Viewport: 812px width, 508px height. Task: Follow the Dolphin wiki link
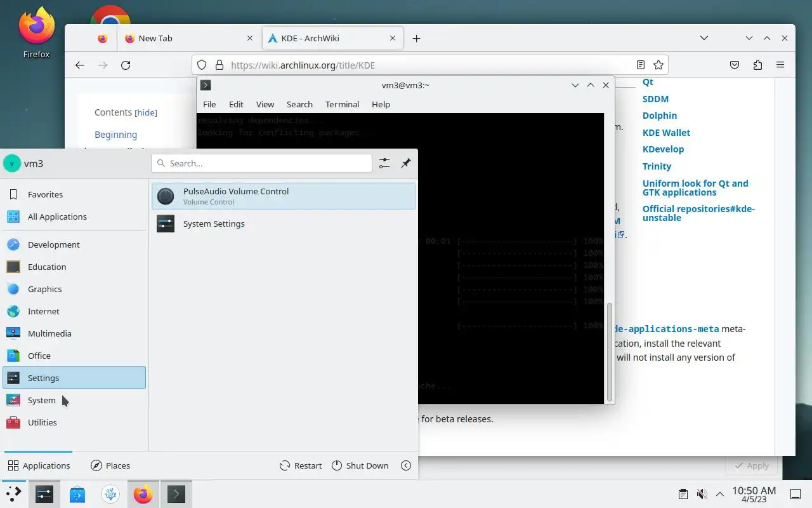(x=660, y=116)
